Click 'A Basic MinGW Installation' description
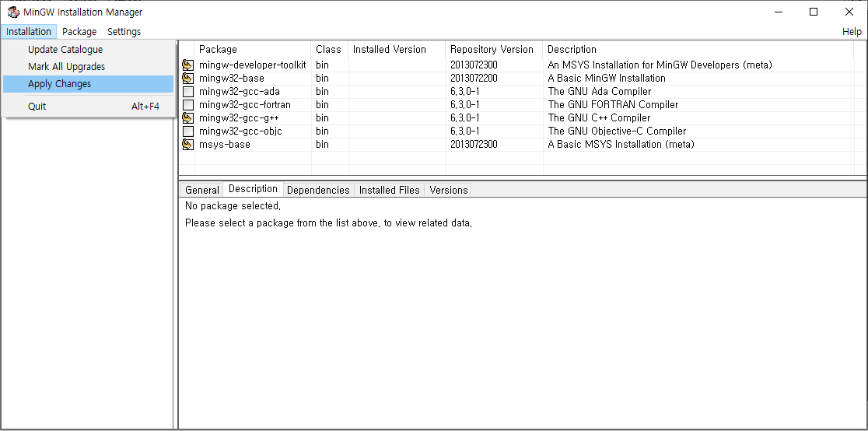 coord(606,78)
